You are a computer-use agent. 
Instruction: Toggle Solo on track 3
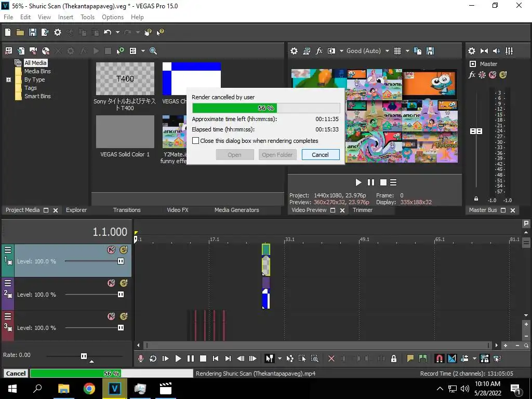(124, 316)
